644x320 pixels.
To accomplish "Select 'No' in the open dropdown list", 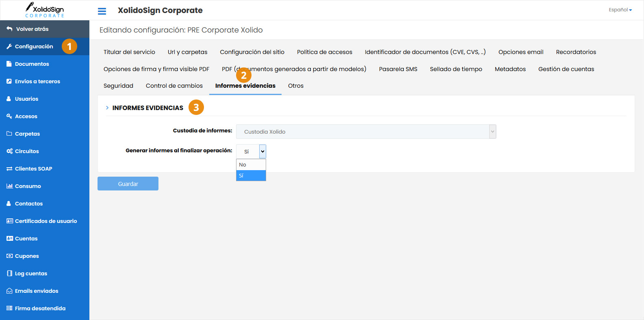I will tap(251, 164).
